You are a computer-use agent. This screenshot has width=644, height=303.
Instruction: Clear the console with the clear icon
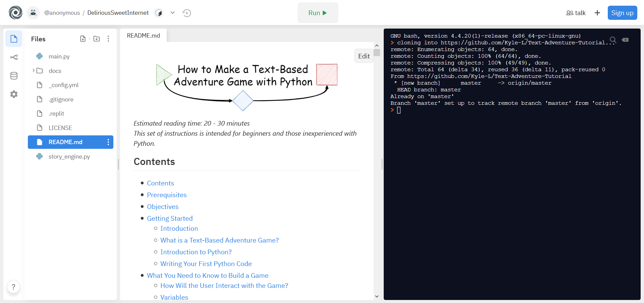[625, 40]
